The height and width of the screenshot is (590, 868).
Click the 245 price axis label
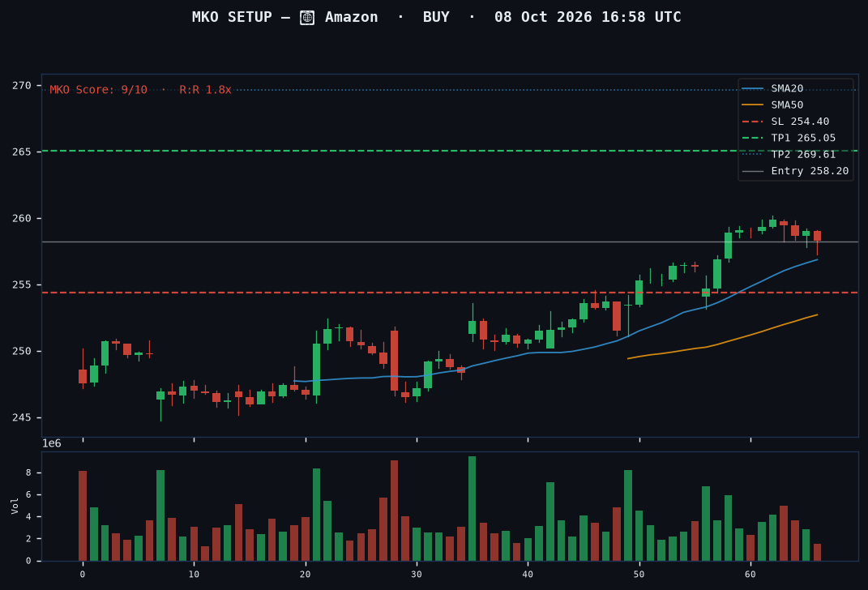[22, 418]
